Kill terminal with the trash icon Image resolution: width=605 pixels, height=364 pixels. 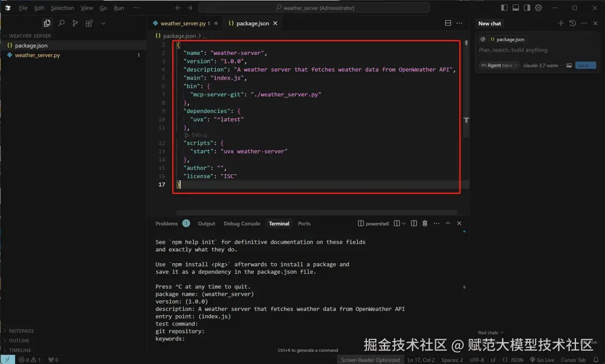click(x=425, y=223)
